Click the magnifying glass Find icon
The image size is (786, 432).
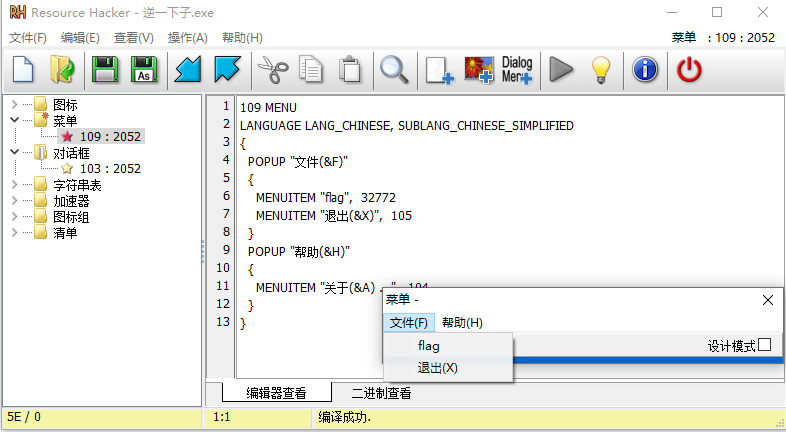point(394,69)
